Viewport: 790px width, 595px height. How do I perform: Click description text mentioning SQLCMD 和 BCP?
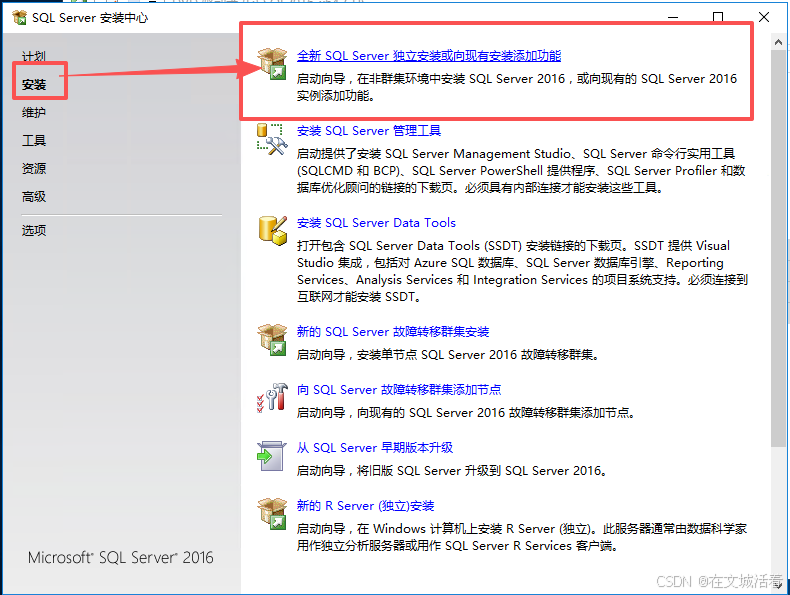(x=521, y=171)
